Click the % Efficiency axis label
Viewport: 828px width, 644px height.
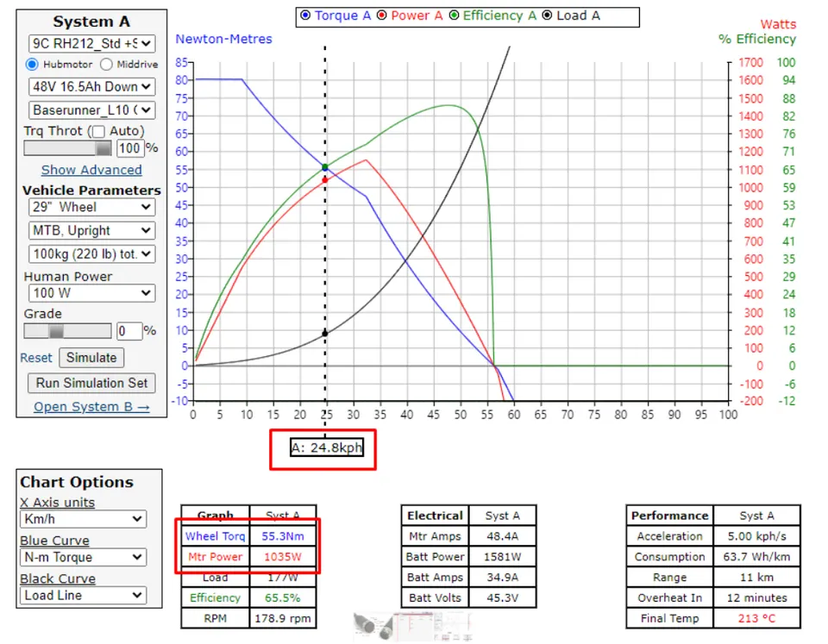(757, 39)
